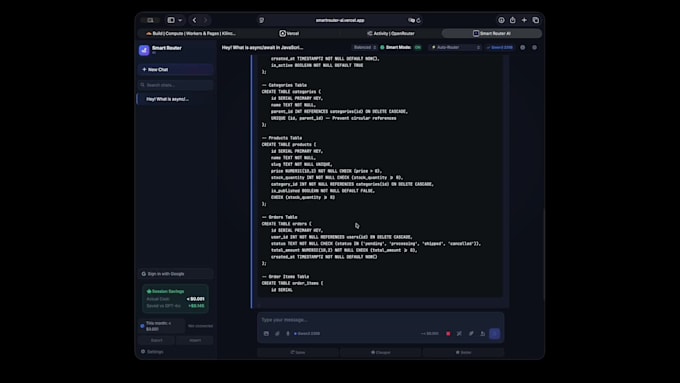Click the Cheaper option below composer

tap(381, 352)
